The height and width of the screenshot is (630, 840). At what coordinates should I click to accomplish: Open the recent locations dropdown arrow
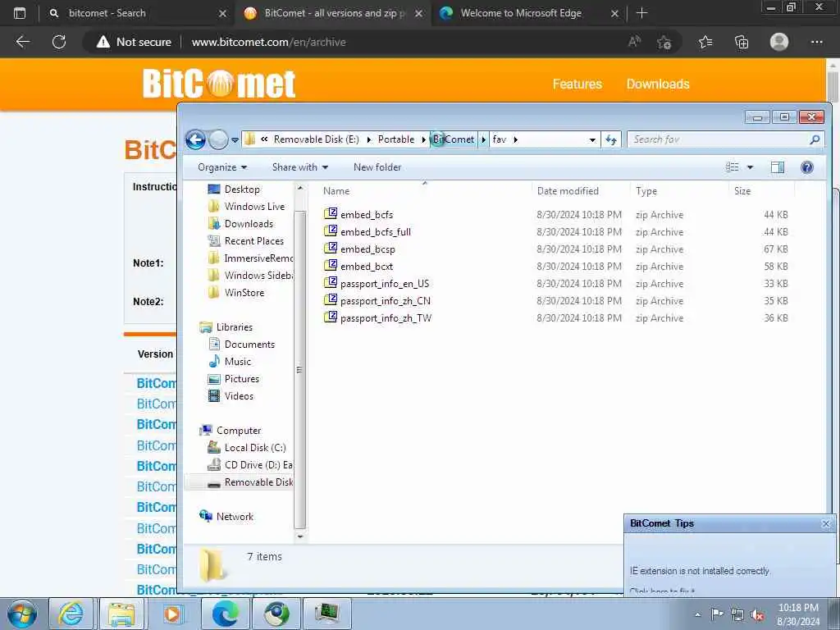click(235, 140)
